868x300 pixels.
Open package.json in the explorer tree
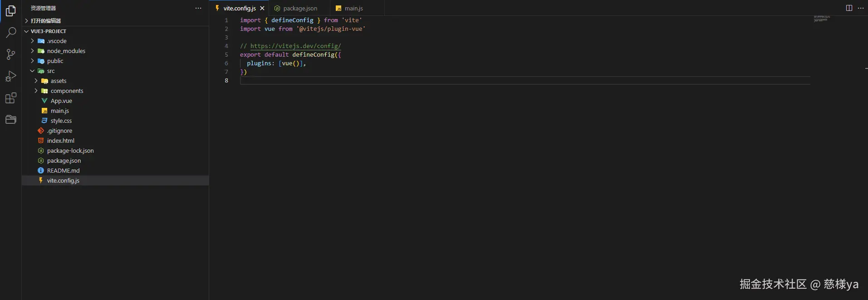coord(64,160)
